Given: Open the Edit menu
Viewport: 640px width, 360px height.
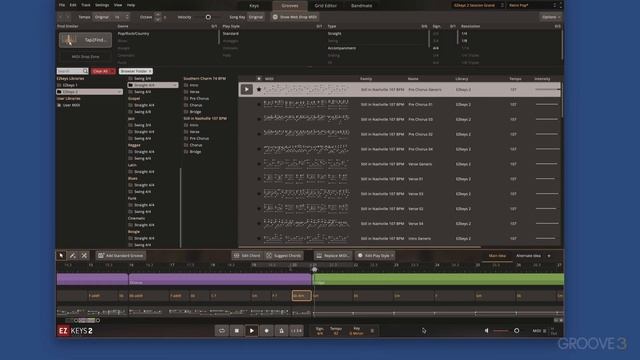Looking at the screenshot, I should pos(73,5).
